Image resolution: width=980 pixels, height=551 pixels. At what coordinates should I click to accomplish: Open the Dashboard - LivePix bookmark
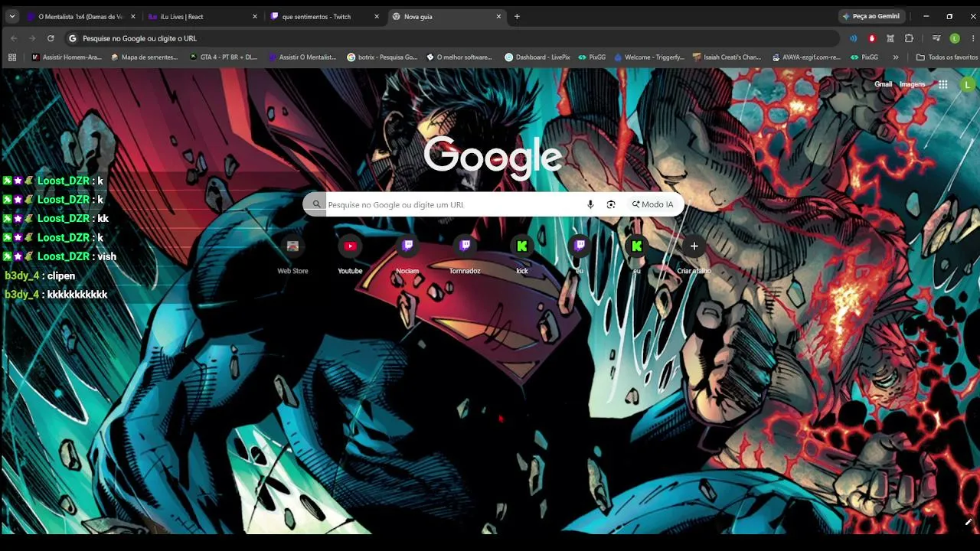[x=537, y=57]
